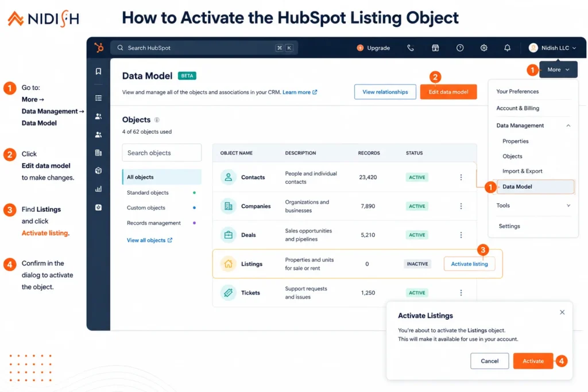Image resolution: width=588 pixels, height=392 pixels.
Task: Click the Activate listing button
Action: tap(469, 264)
